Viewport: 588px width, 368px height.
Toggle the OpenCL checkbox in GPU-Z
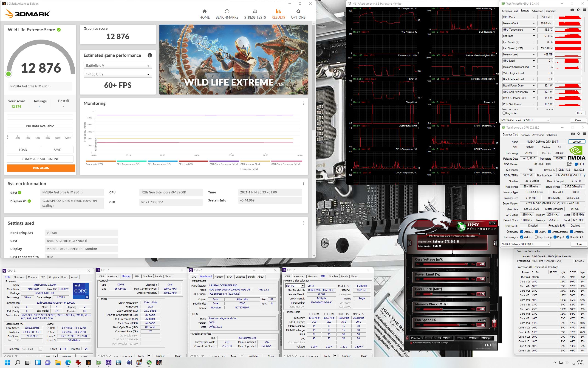pyautogui.click(x=522, y=232)
